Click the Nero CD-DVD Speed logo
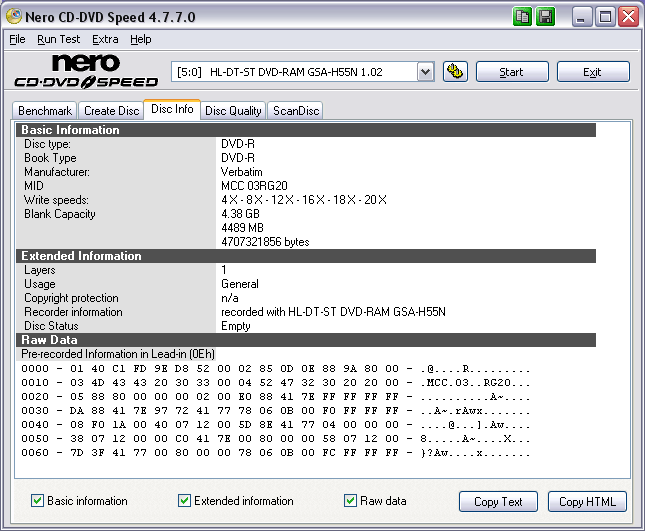Screen dimensions: 645x531 point(86,71)
